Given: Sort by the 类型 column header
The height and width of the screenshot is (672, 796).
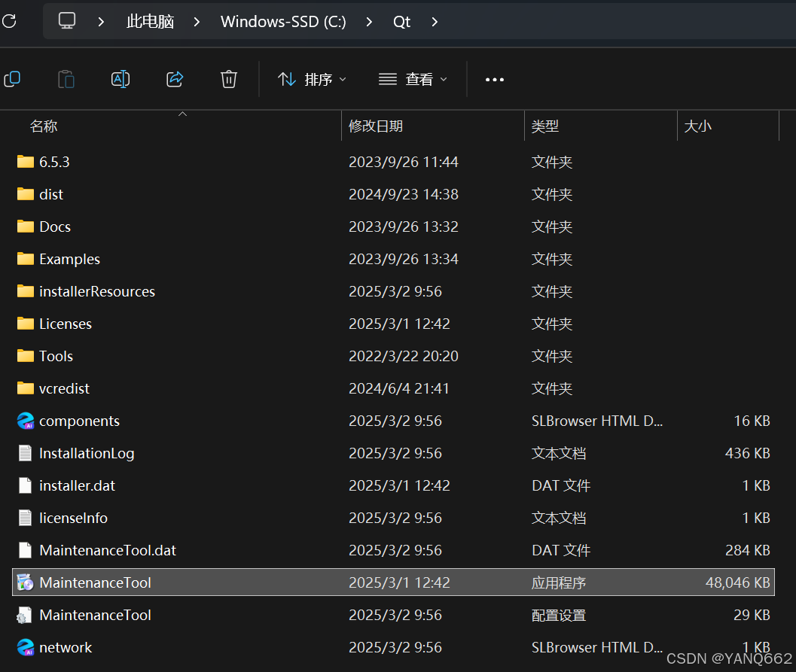Looking at the screenshot, I should (544, 126).
